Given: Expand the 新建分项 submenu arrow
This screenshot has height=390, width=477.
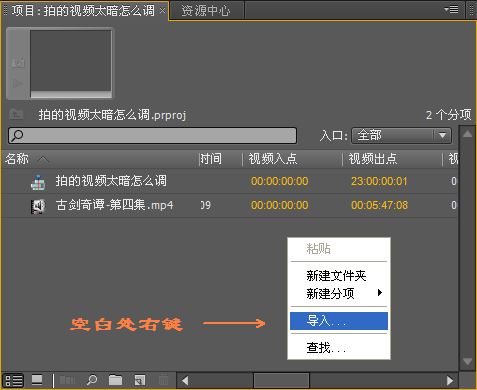Looking at the screenshot, I should tap(380, 293).
